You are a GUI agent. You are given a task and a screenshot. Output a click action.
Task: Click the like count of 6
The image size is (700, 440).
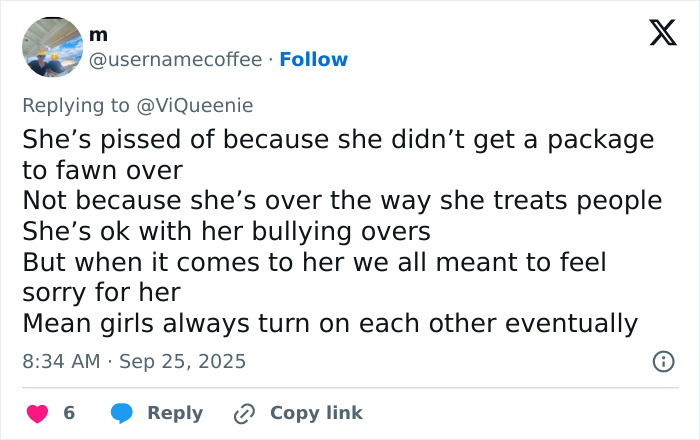[69, 413]
